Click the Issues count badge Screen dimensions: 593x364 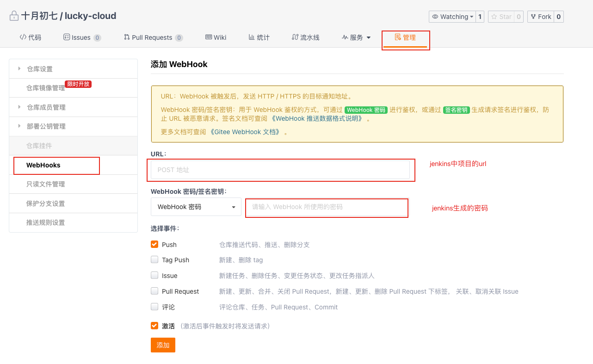coord(97,38)
